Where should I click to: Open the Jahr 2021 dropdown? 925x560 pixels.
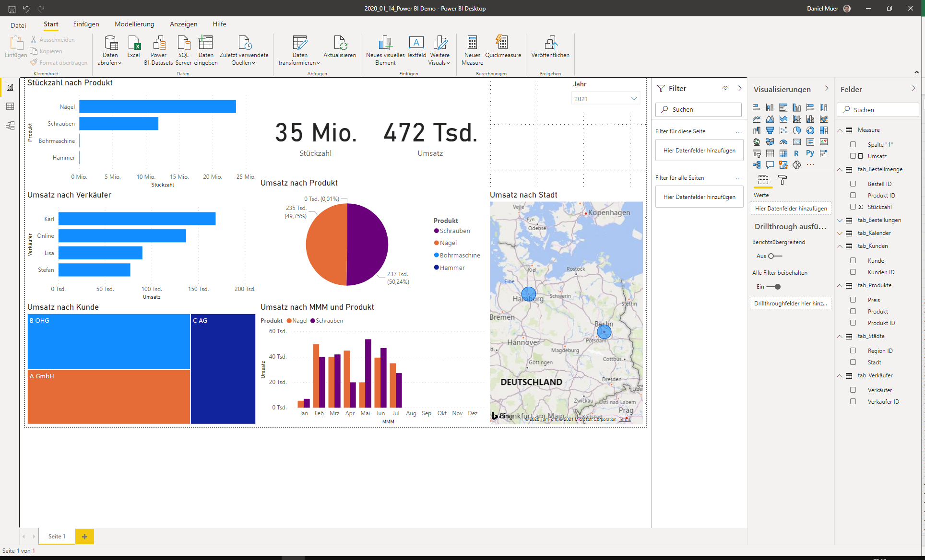[606, 99]
